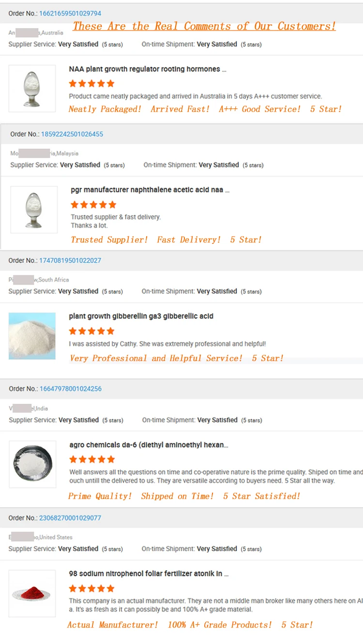This screenshot has height=644, width=363.
Task: Click star rating of da-6 agro chemicals review
Action: point(92,459)
